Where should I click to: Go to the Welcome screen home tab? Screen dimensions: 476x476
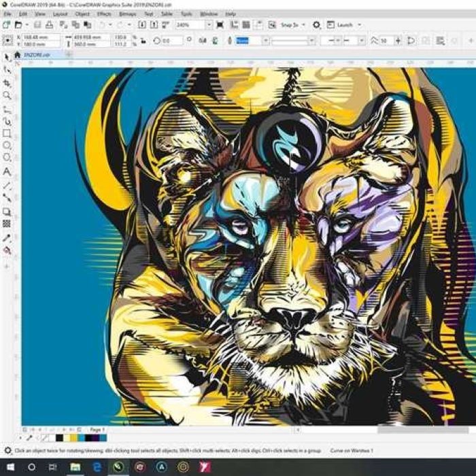click(17, 55)
